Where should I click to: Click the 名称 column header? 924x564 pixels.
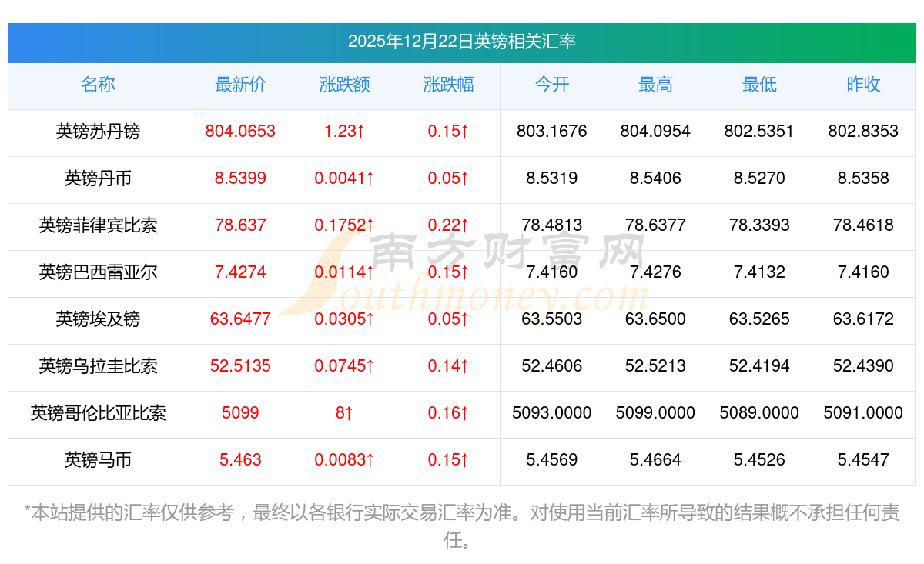pyautogui.click(x=98, y=85)
